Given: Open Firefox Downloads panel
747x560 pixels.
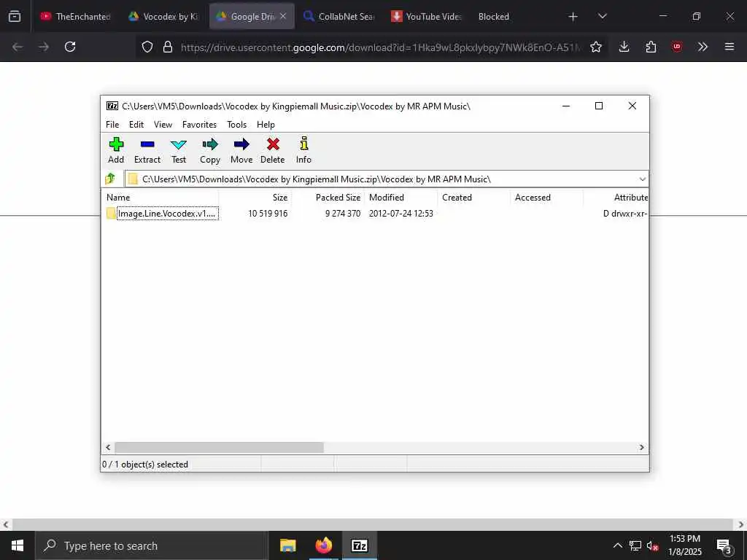Looking at the screenshot, I should [x=624, y=47].
